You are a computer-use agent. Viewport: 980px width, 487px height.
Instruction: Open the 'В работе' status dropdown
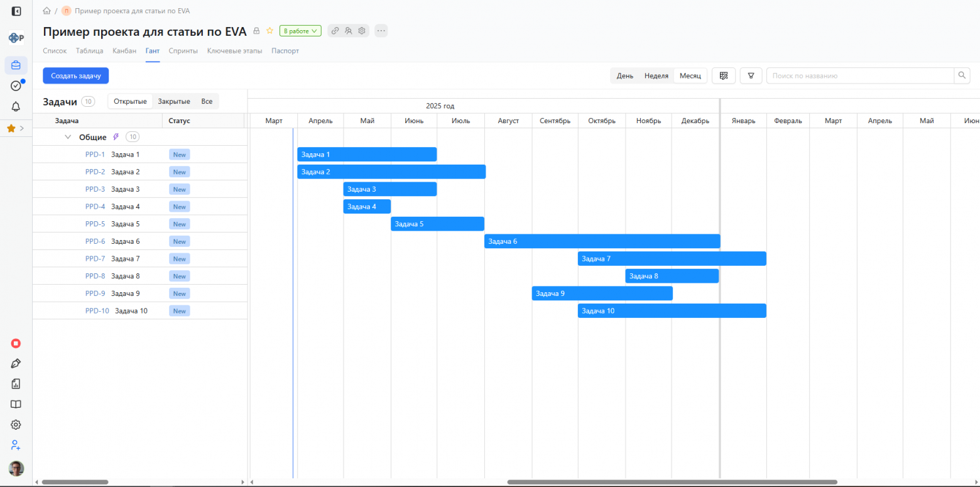coord(300,31)
